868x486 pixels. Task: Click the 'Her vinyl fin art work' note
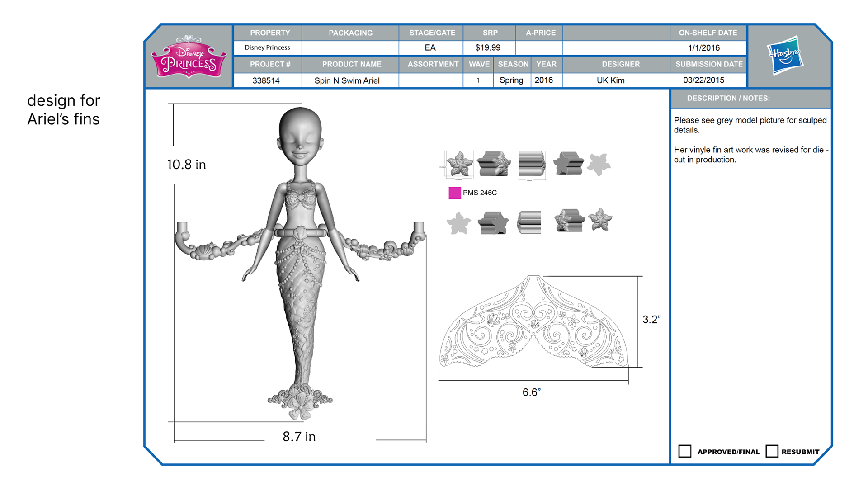751,155
